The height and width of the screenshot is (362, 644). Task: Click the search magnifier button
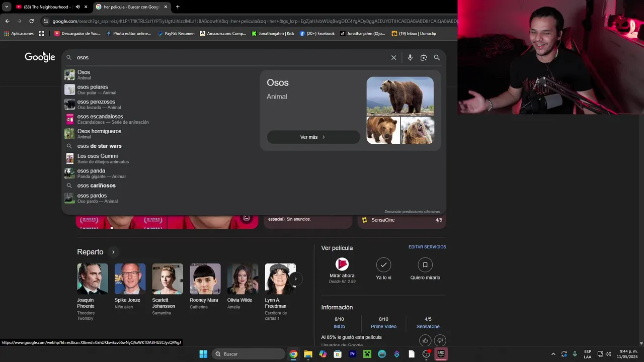click(x=437, y=58)
